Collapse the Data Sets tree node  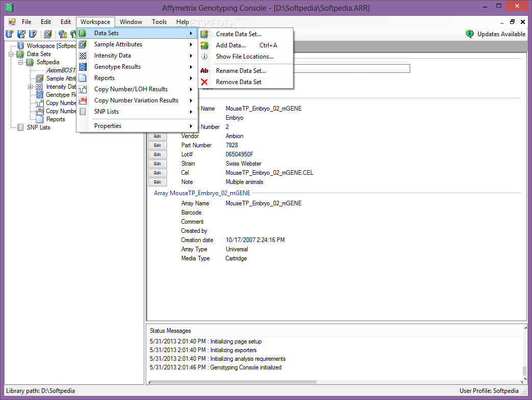tap(11, 54)
